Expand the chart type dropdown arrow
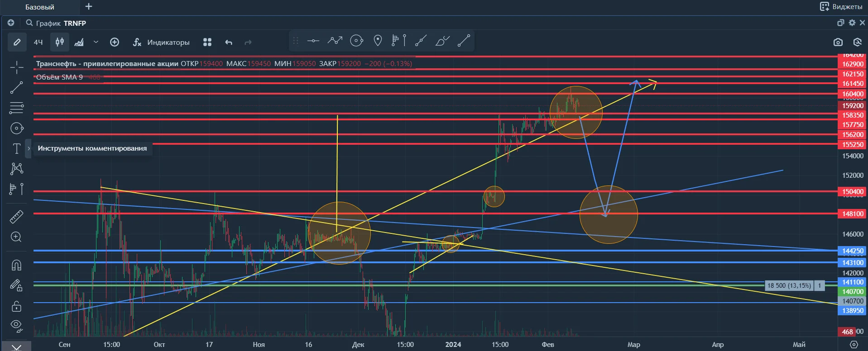Viewport: 868px width, 351px height. [x=96, y=42]
